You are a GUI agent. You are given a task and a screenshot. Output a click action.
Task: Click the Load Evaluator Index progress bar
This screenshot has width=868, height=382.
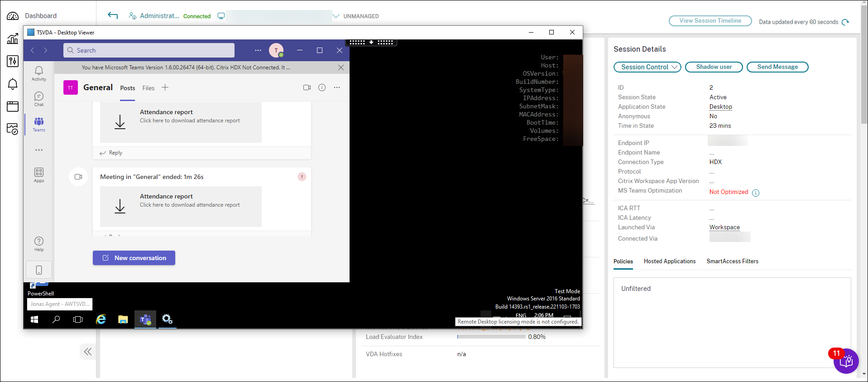click(x=491, y=337)
